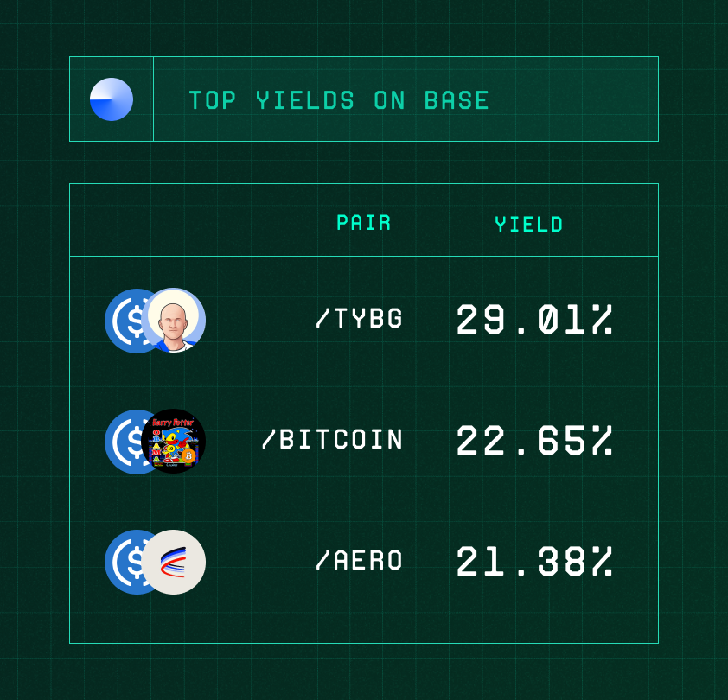This screenshot has height=700, width=728.
Task: Click the Aerodrome AERO token icon
Action: tap(174, 562)
